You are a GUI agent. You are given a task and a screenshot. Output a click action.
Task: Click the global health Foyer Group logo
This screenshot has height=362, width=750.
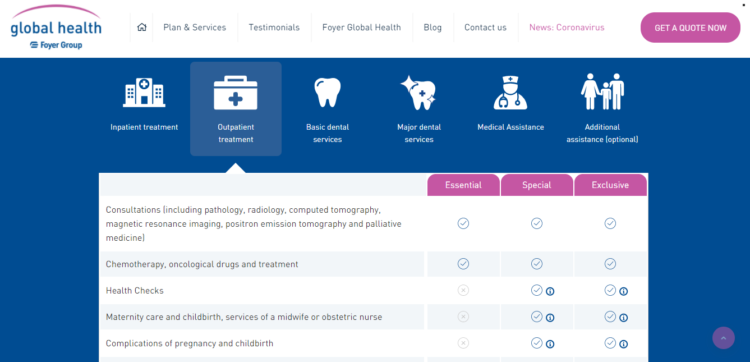pos(55,28)
